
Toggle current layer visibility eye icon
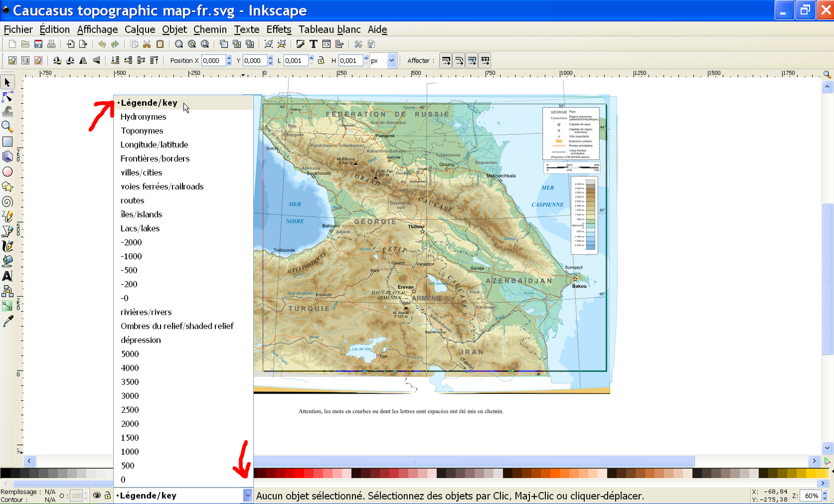(97, 496)
